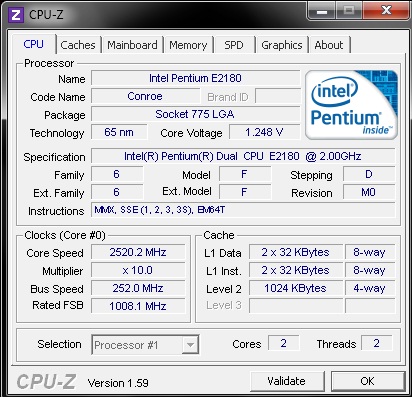Switch to the Caches tab
This screenshot has height=397, width=412.
(78, 45)
